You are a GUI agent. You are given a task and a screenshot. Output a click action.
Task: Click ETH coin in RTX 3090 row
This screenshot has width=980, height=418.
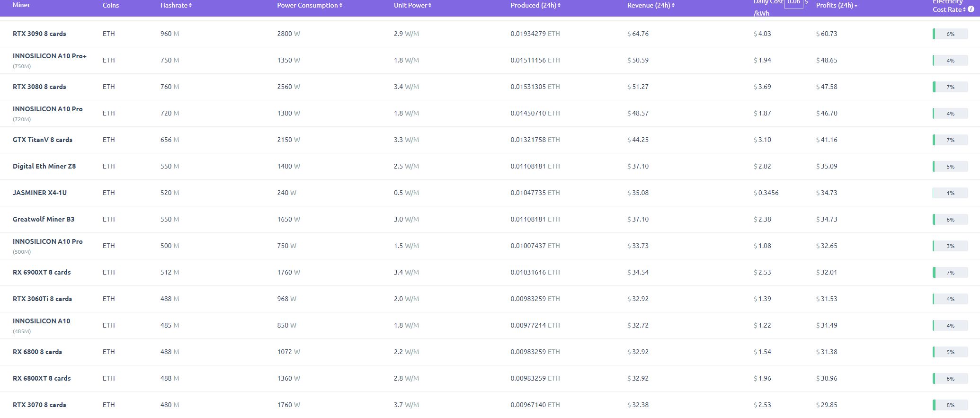click(x=109, y=34)
